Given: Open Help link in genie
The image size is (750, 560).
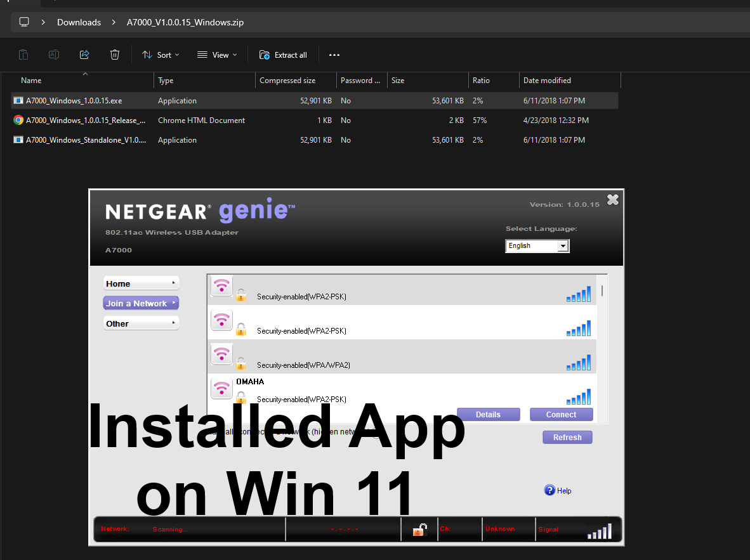Looking at the screenshot, I should 564,491.
